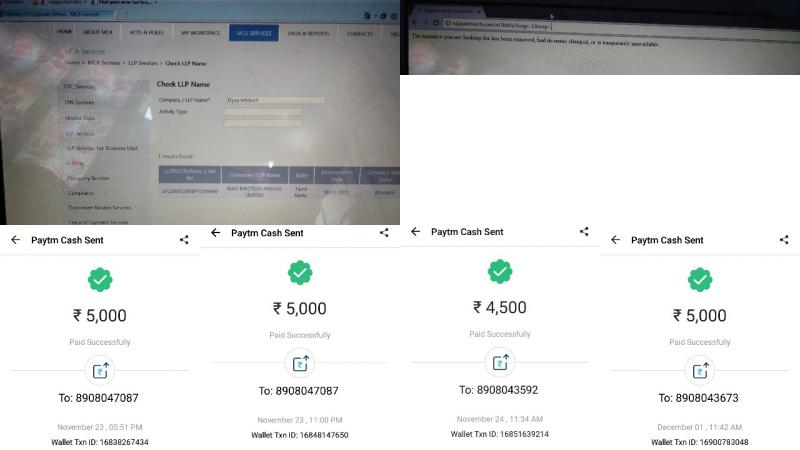Tap recipient number 8908043592
Image resolution: width=800 pixels, height=450 pixels.
(x=498, y=390)
